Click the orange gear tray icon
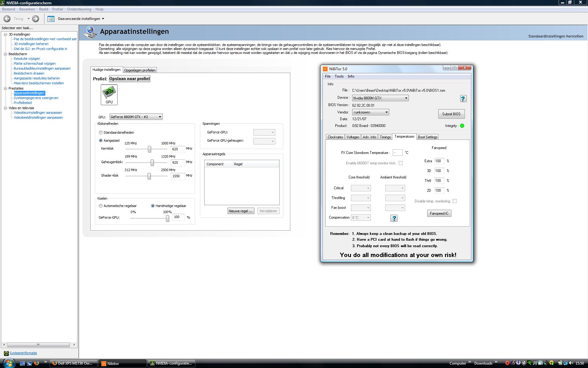This screenshot has height=368, width=588. 507,363
